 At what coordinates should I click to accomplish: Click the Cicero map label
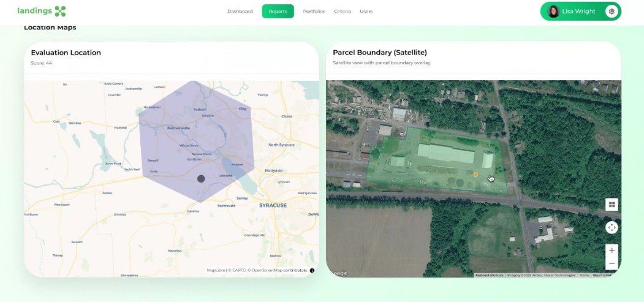287,116
